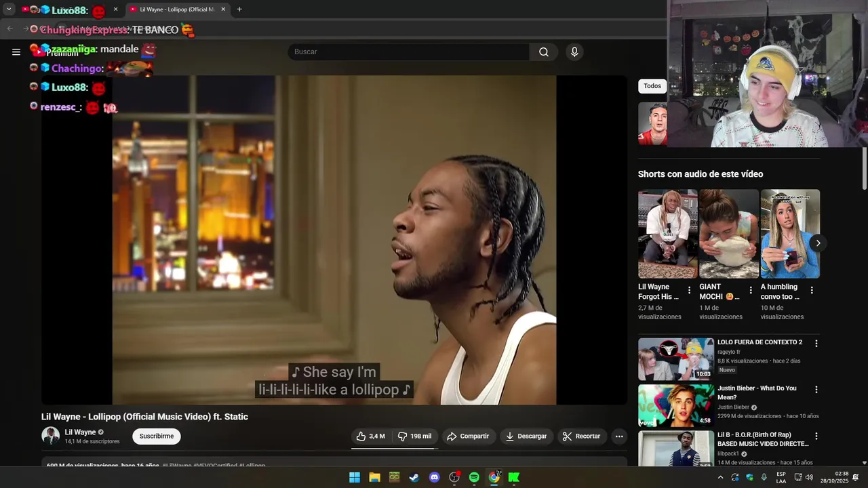Open Minecraft-style block app in taskbar
The width and height of the screenshot is (868, 488).
pos(395,477)
